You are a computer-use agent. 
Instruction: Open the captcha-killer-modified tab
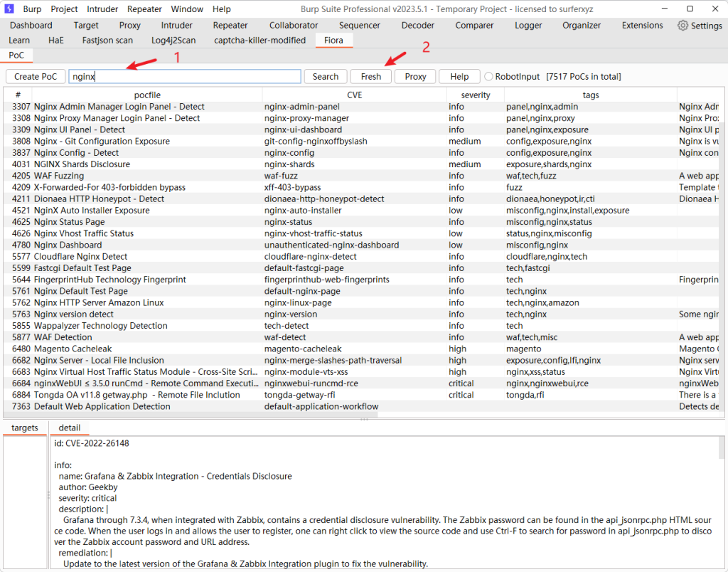tap(259, 41)
